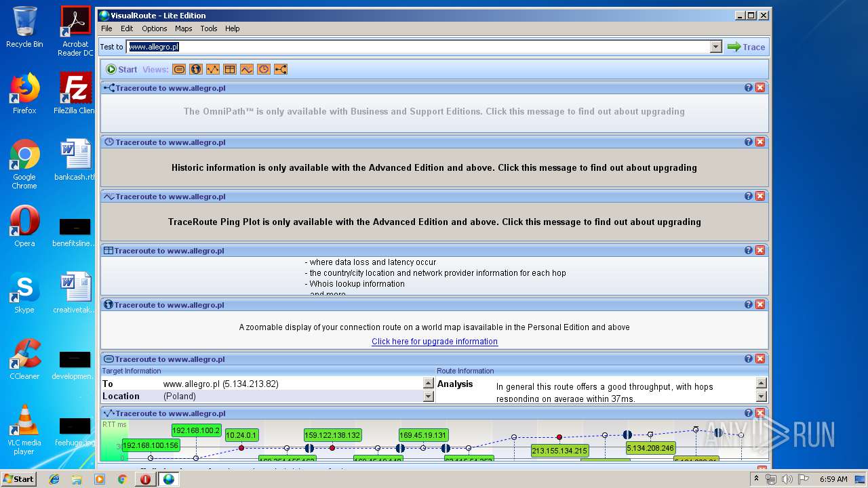Open the Maps menu
The image size is (868, 488).
pos(184,28)
